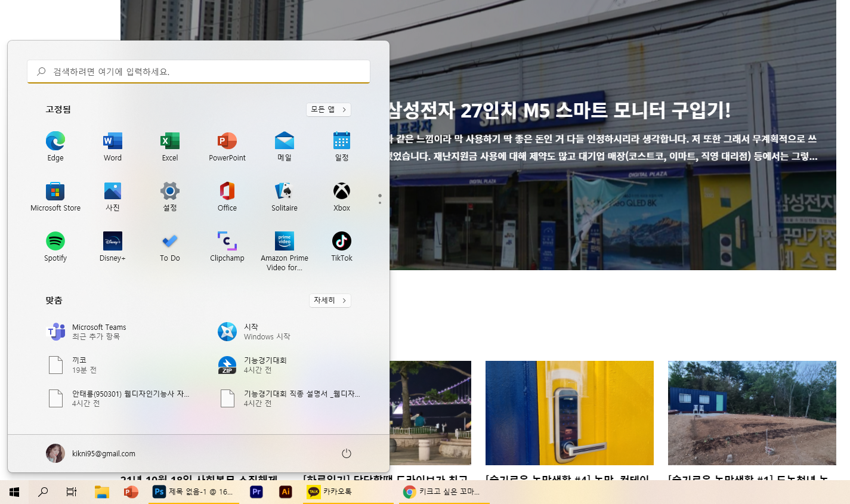Open the Mail (메일) app
Image resolution: width=850 pixels, height=504 pixels.
285,147
